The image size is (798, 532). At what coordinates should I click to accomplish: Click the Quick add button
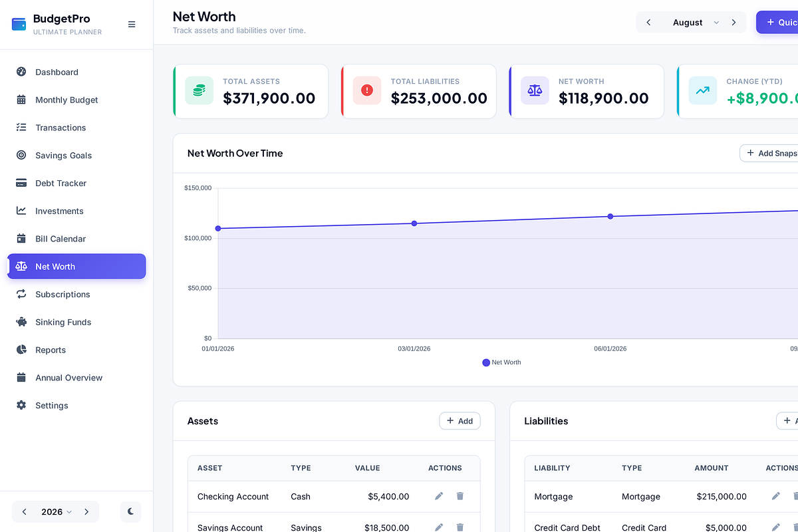pos(777,23)
